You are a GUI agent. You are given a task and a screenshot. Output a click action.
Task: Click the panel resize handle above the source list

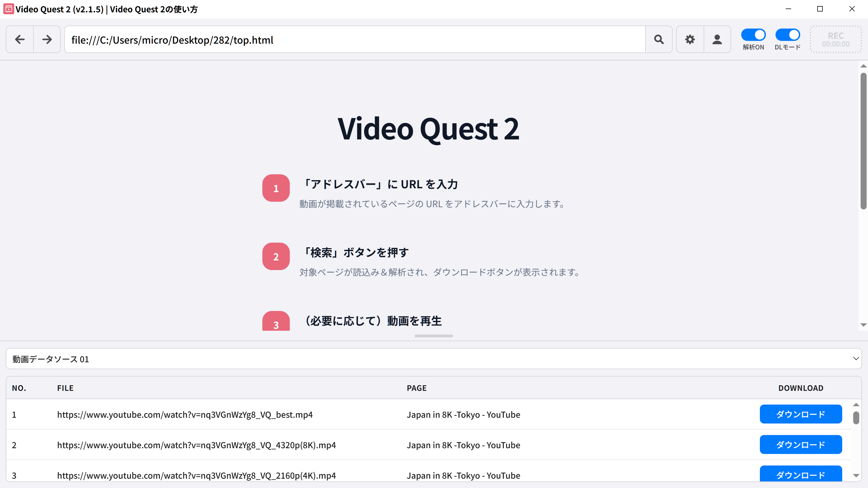(433, 336)
